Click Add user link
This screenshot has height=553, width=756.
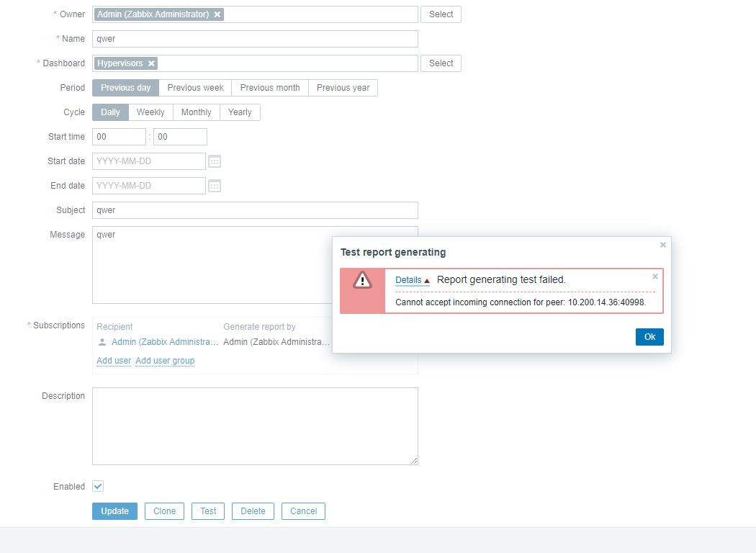click(x=114, y=361)
